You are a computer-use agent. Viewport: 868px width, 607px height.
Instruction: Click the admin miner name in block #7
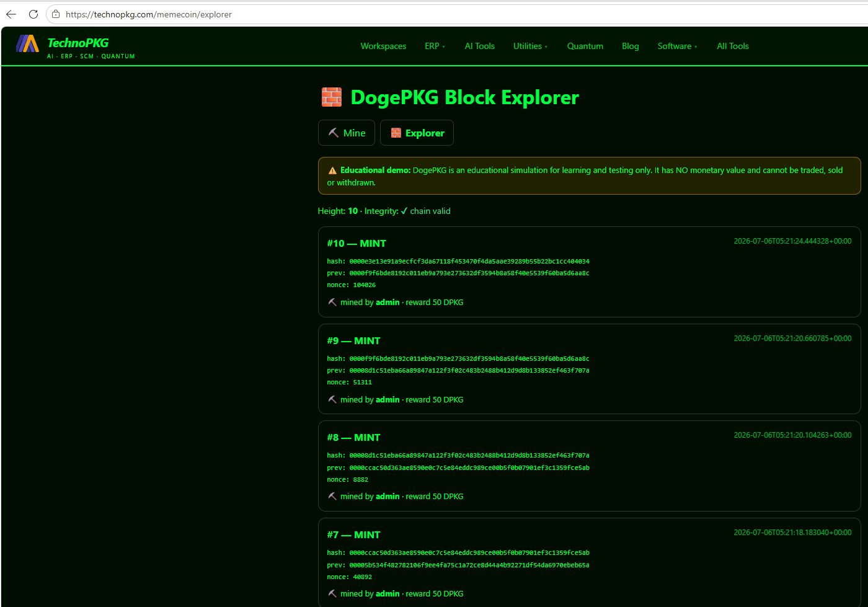pyautogui.click(x=387, y=594)
